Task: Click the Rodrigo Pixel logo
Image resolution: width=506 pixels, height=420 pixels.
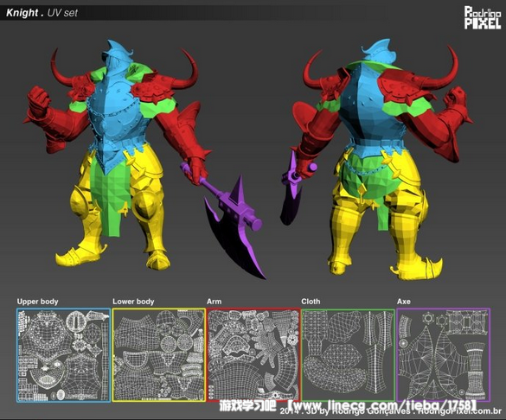Action: point(483,18)
